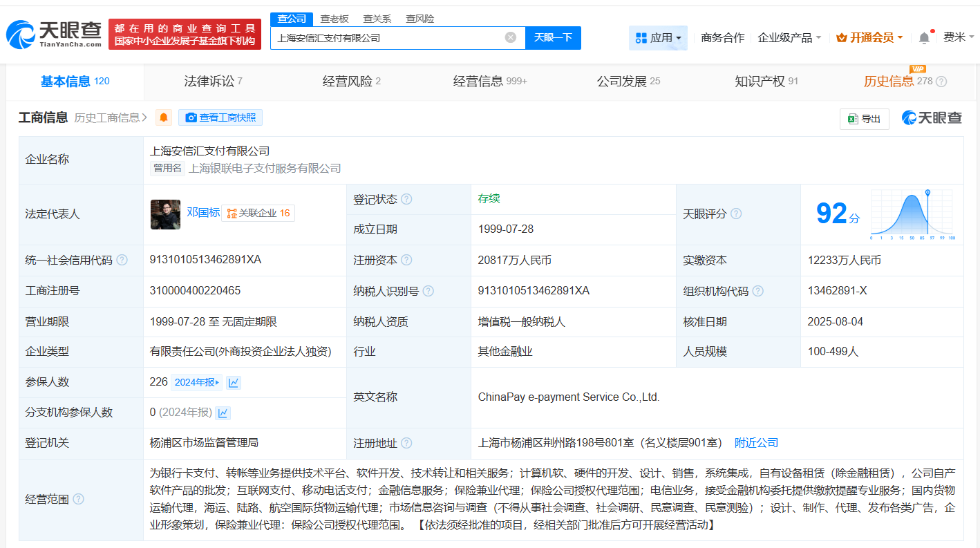Click the TianYanCha logo at top left
980x548 pixels.
[x=54, y=33]
